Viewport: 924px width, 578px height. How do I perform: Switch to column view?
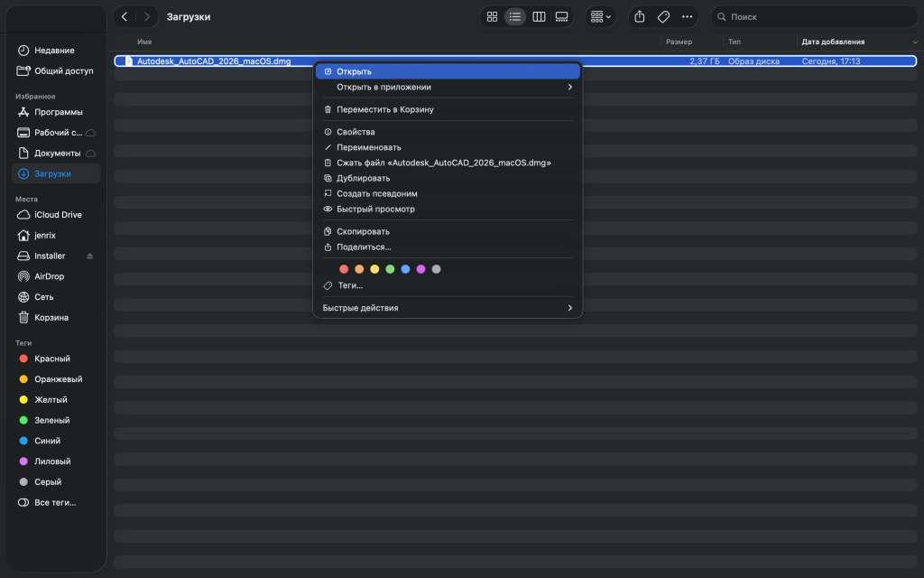tap(539, 16)
